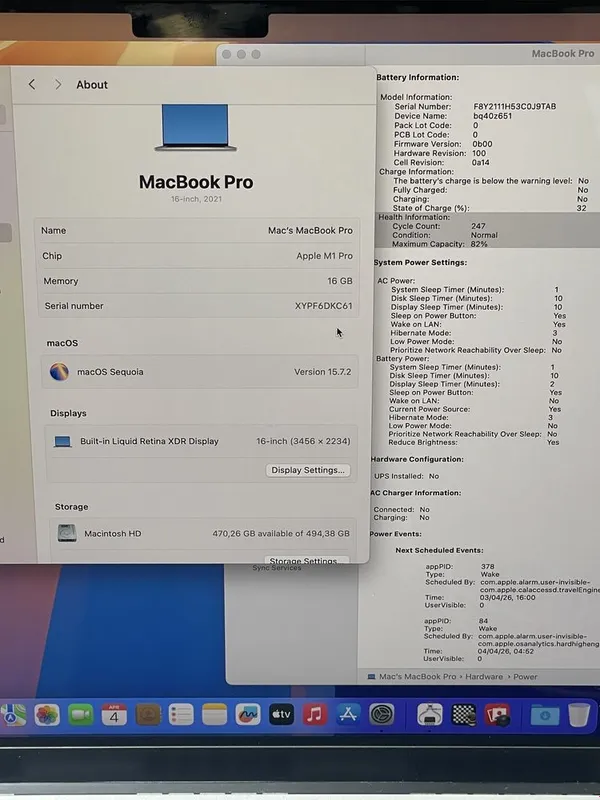Click the macOS Sequoia icon
This screenshot has width=600, height=800.
(59, 371)
